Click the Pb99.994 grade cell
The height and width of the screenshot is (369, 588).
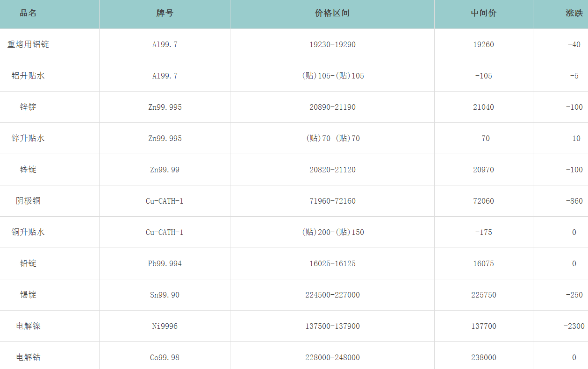(x=165, y=263)
